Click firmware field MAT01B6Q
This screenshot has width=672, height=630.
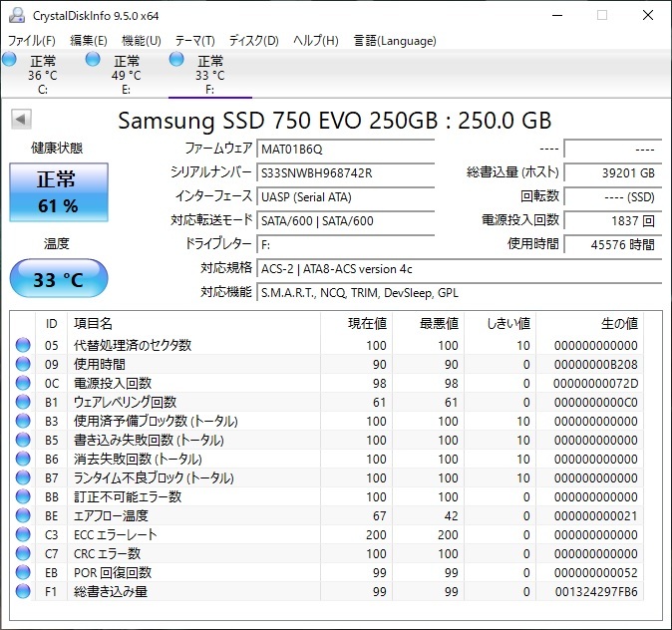(345, 150)
